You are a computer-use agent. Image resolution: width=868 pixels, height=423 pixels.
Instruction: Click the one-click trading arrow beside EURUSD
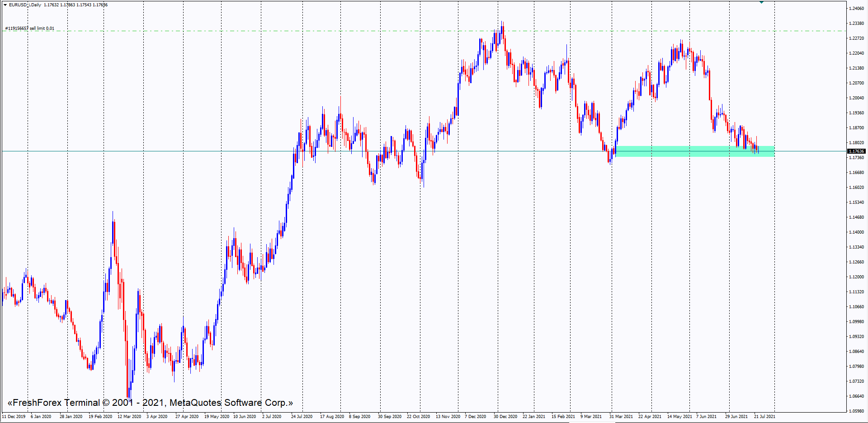tap(5, 5)
